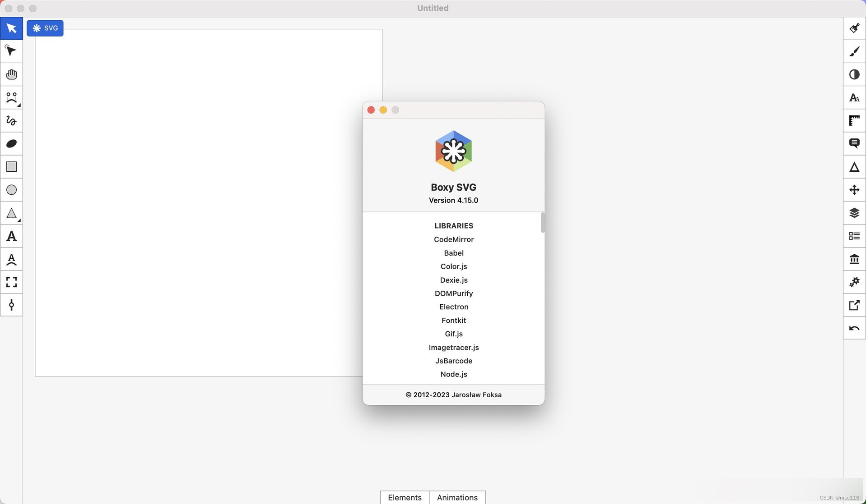Image resolution: width=866 pixels, height=504 pixels.
Task: Select the Blob/Calligraphy tool
Action: click(11, 143)
